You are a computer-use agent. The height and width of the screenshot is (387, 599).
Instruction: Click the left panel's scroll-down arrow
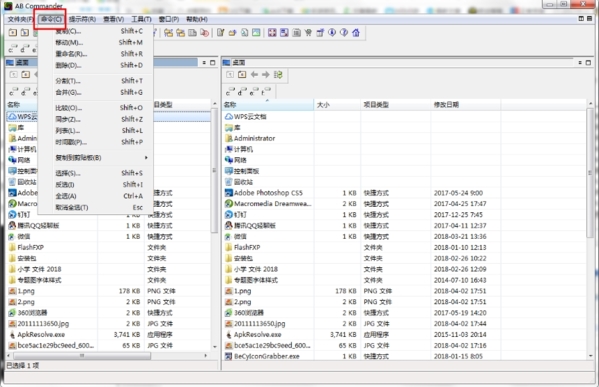click(214, 347)
